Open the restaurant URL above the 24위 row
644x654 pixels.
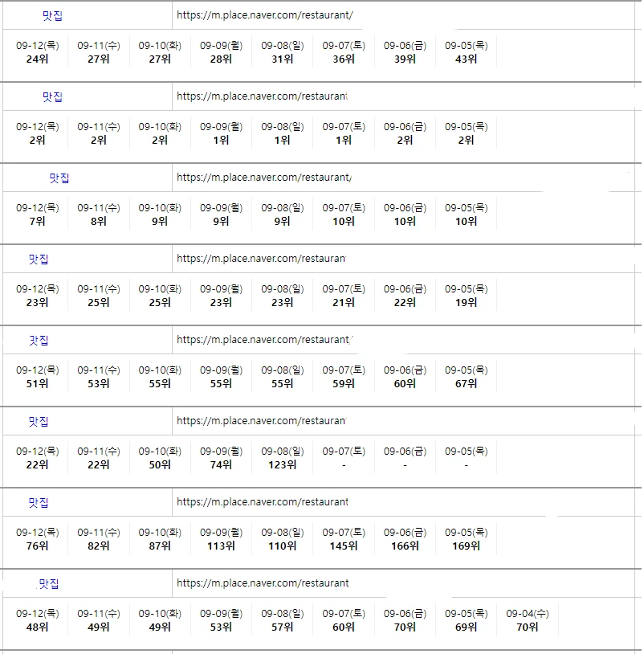point(264,15)
